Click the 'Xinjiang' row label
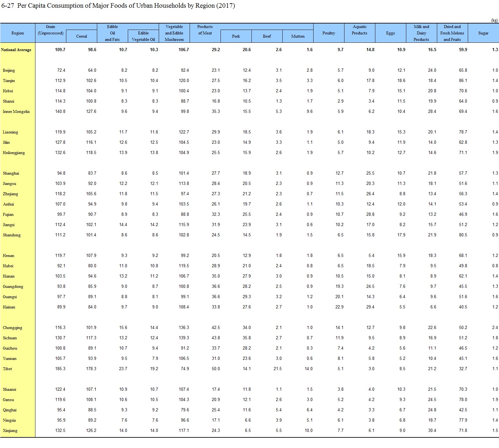499x448 pixels. (x=10, y=431)
